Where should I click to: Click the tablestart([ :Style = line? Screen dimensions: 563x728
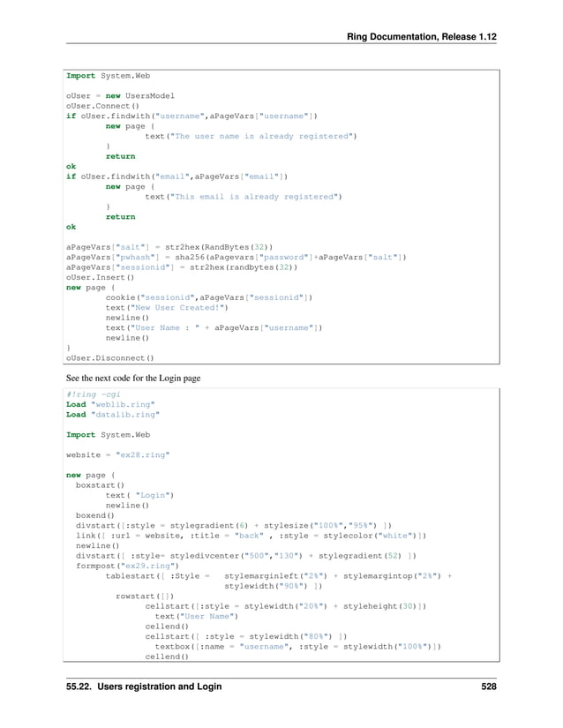pyautogui.click(x=279, y=576)
